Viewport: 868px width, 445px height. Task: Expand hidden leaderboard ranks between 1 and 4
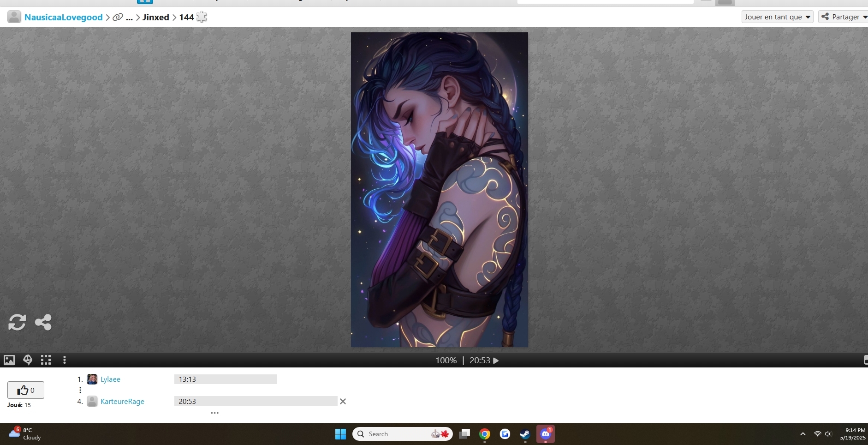(x=80, y=390)
